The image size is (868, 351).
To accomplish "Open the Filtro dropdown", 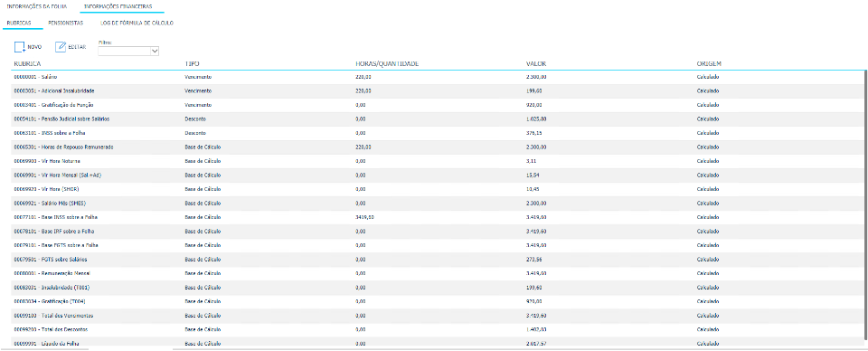I will (128, 51).
